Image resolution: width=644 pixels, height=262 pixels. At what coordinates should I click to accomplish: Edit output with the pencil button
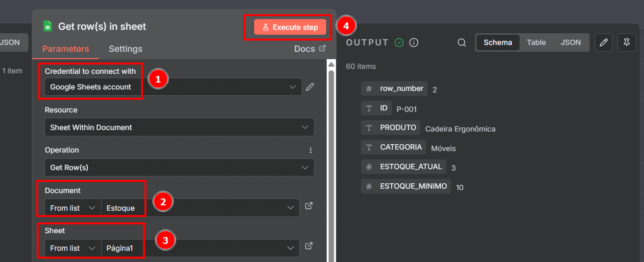tap(603, 43)
